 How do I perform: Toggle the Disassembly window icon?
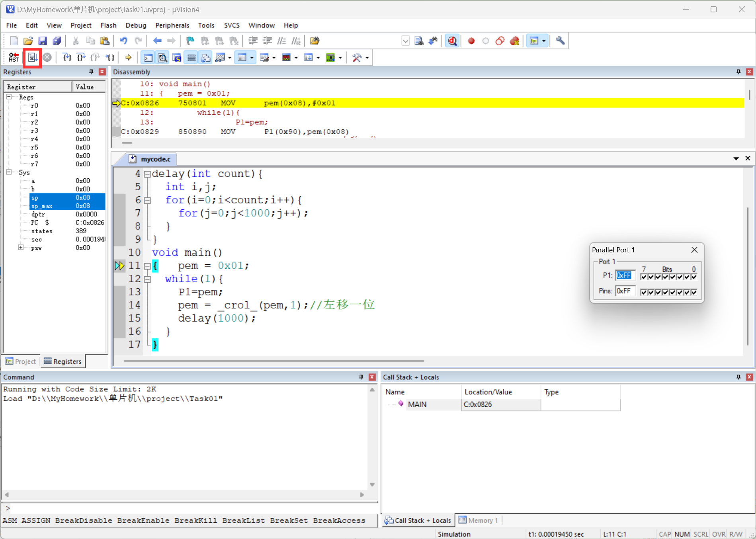pyautogui.click(x=162, y=58)
